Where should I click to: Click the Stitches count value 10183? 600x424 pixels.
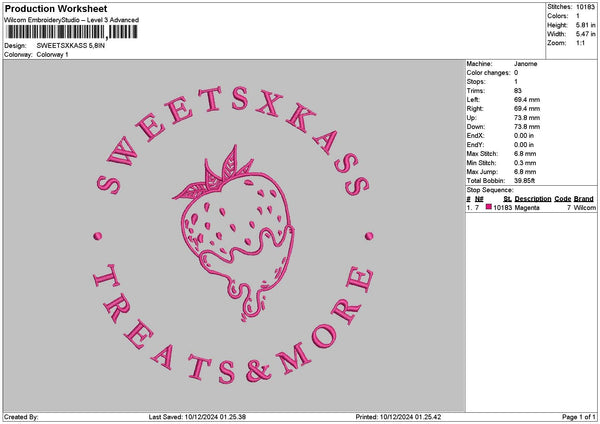[x=585, y=7]
